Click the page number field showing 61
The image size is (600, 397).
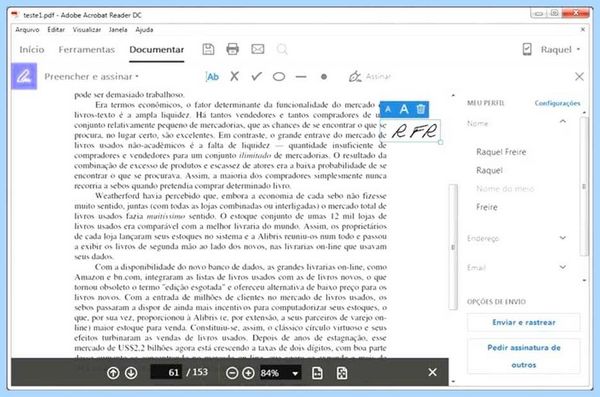[166, 372]
